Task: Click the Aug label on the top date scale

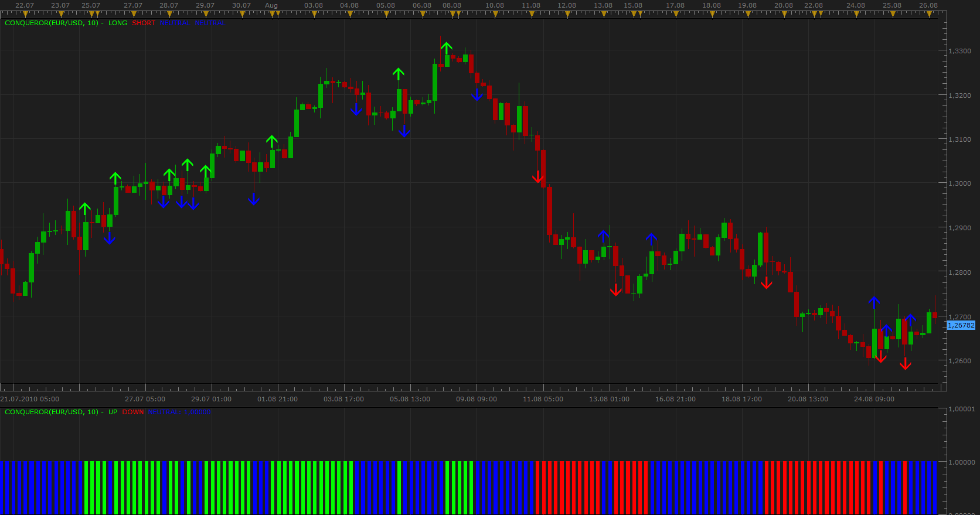Action: point(271,5)
